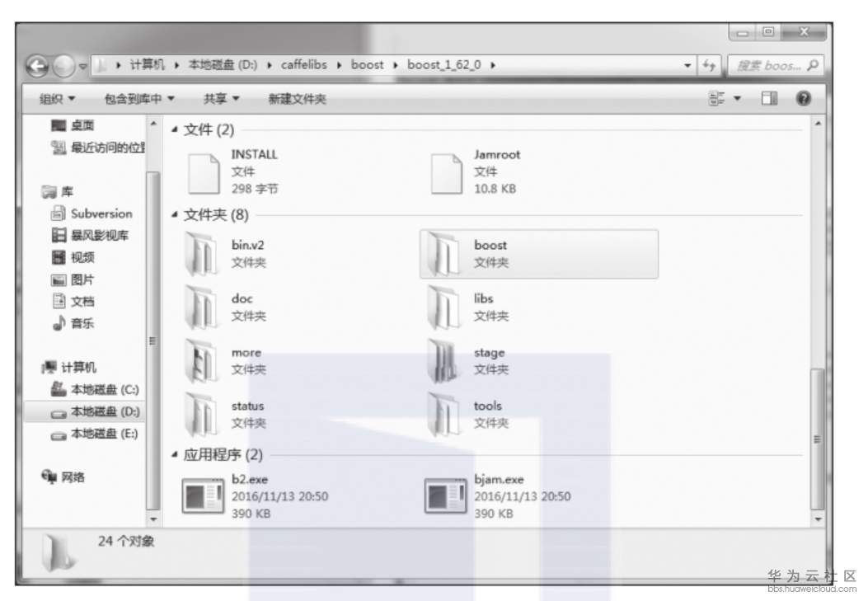Collapse the 文件夹 (8) group
Image resolution: width=868 pixels, height=601 pixels.
click(x=175, y=214)
